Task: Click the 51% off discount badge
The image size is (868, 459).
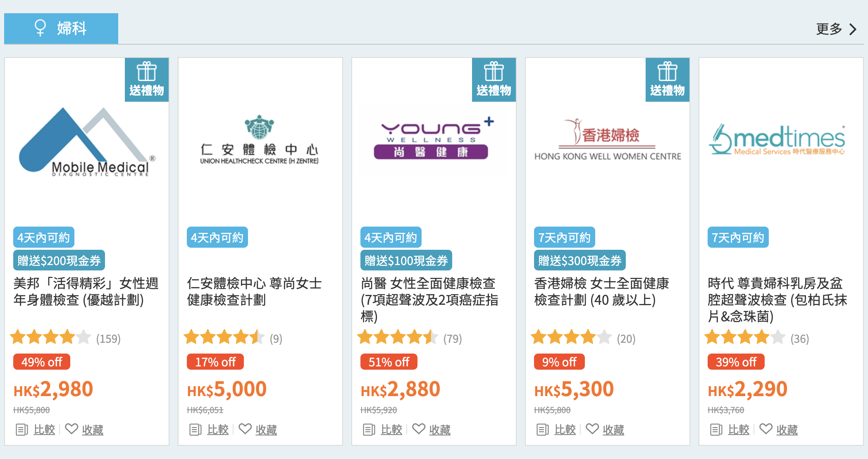Action: 389,362
